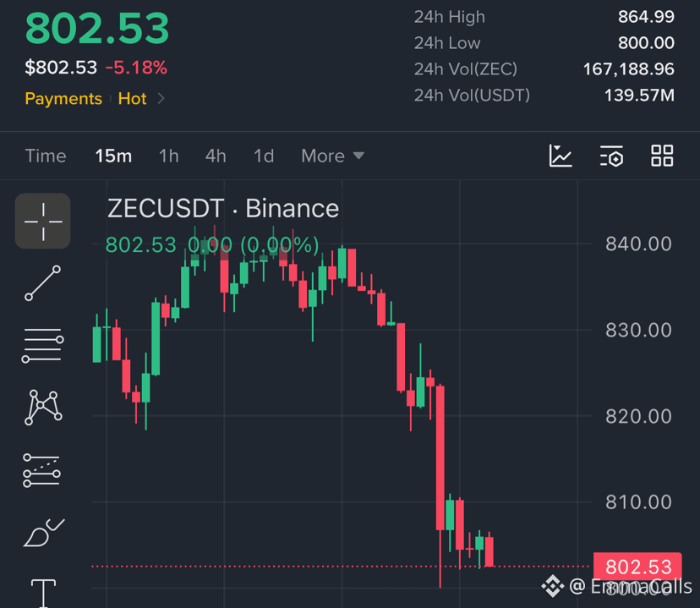Activate the brush drawing tool
This screenshot has height=608, width=700.
(x=44, y=533)
